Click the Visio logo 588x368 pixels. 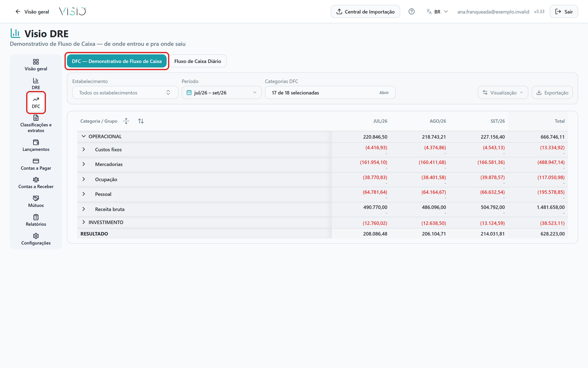pyautogui.click(x=72, y=11)
